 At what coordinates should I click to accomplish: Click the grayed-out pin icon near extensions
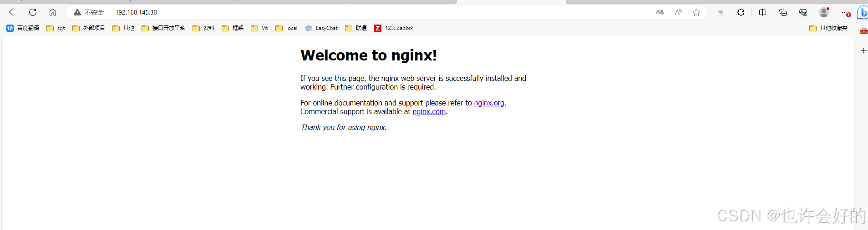pos(721,12)
